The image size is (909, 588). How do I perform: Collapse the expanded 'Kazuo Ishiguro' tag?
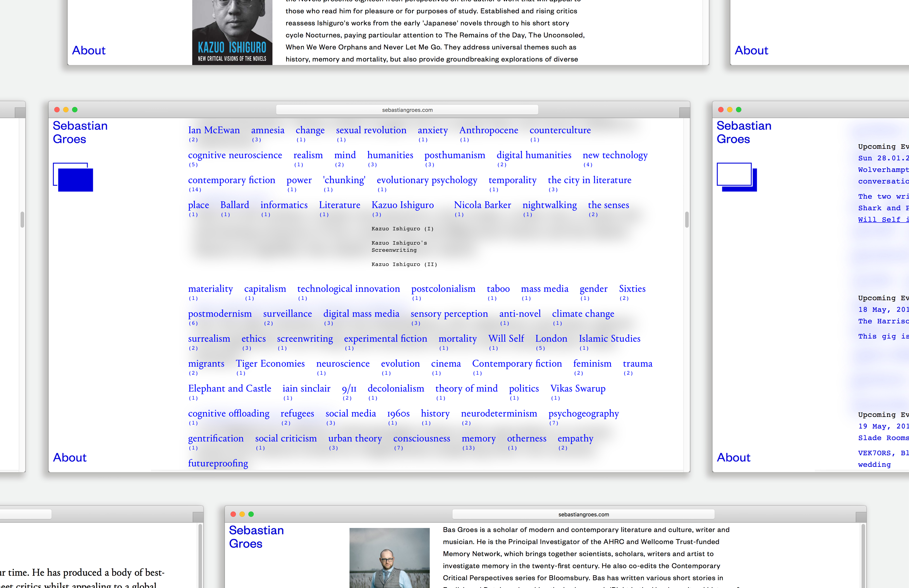tap(402, 205)
